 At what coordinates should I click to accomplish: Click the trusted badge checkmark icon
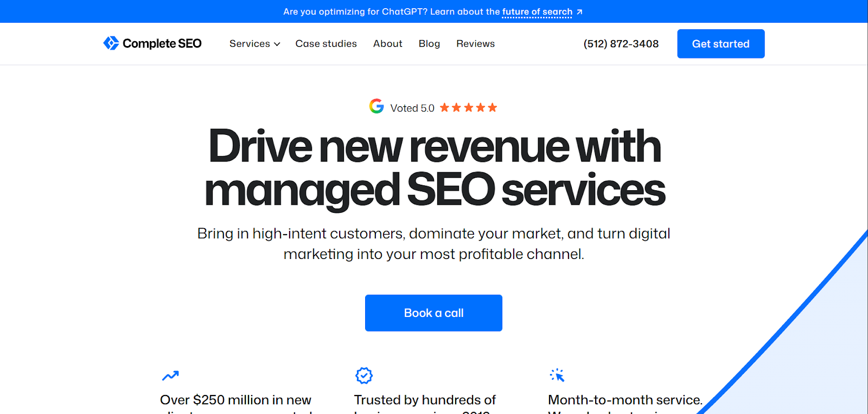(364, 374)
